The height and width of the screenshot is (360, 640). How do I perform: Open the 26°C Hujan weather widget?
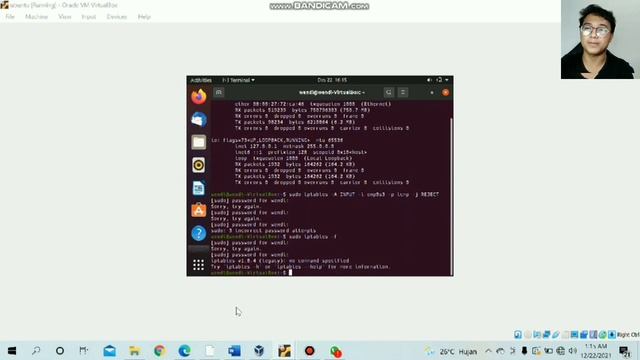[451, 351]
